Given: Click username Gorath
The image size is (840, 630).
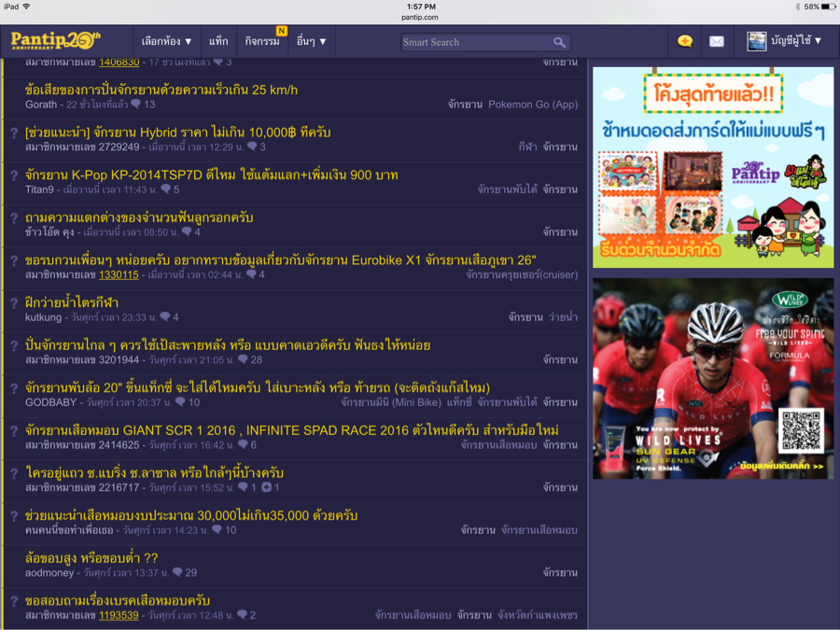Looking at the screenshot, I should click(x=41, y=105).
